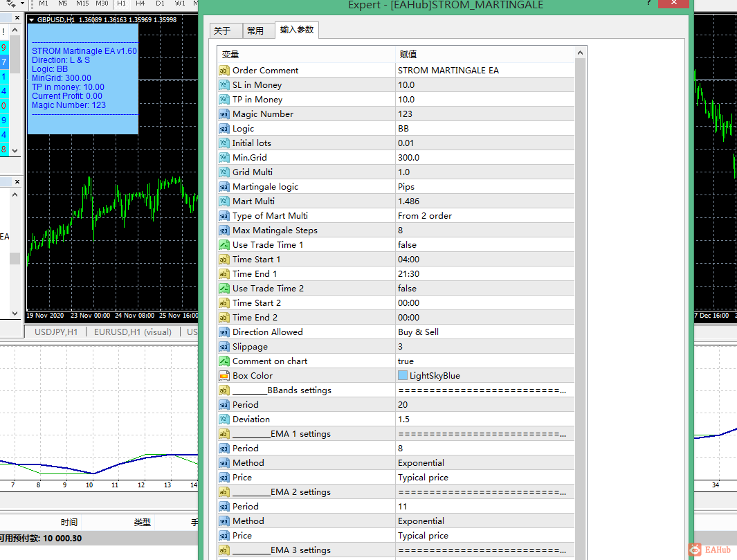Viewport: 737px width, 560px height.
Task: Click the EMA 1 settings separator icon
Action: [x=224, y=434]
